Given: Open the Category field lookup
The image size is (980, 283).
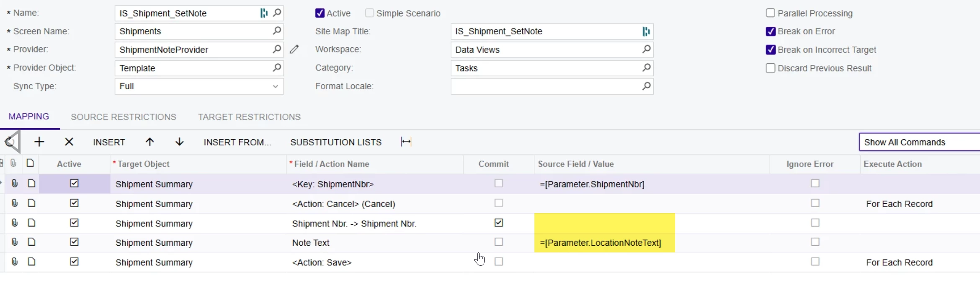Looking at the screenshot, I should click(646, 68).
